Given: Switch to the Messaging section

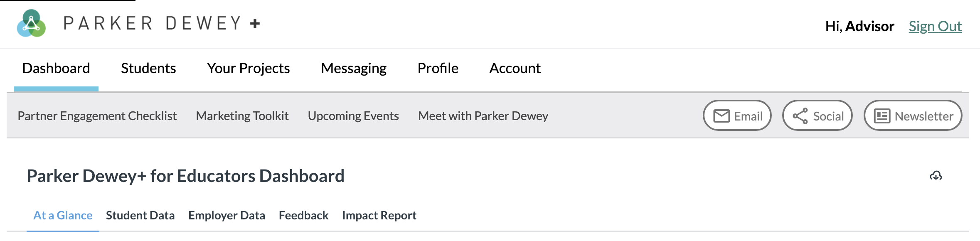Looking at the screenshot, I should 354,68.
